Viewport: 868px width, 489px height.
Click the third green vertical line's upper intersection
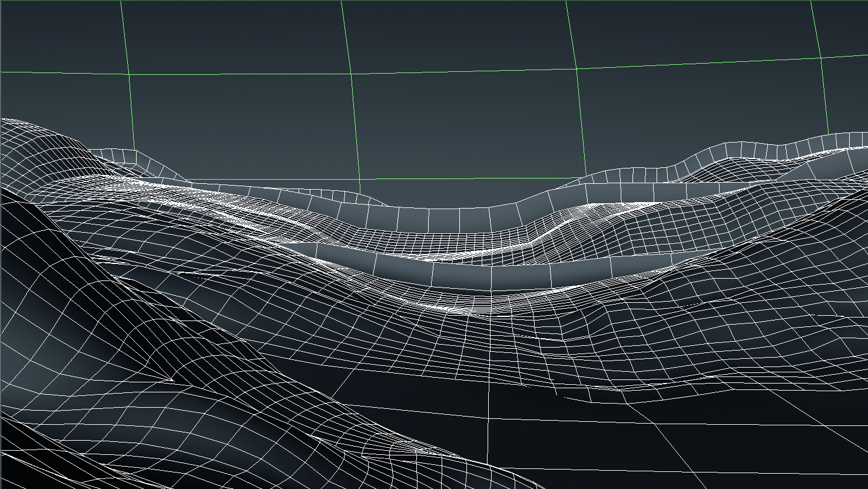coord(575,68)
